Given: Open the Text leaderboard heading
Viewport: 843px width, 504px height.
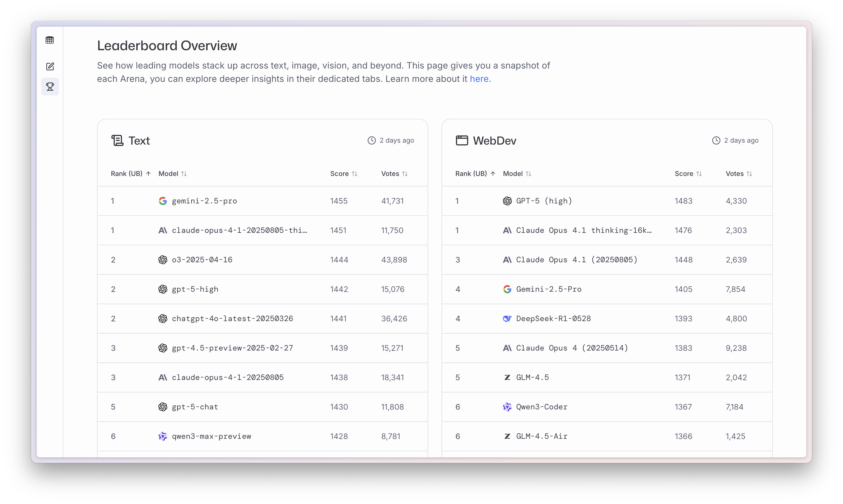Looking at the screenshot, I should 139,141.
